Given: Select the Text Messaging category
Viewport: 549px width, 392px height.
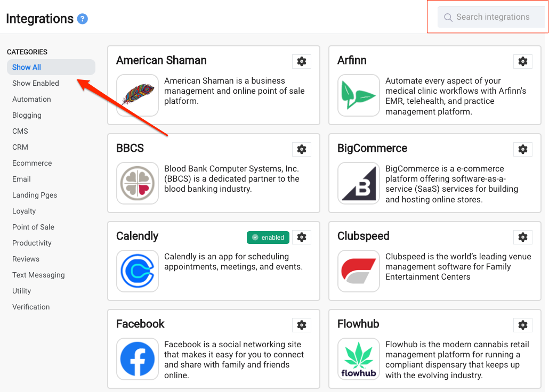Looking at the screenshot, I should 38,275.
